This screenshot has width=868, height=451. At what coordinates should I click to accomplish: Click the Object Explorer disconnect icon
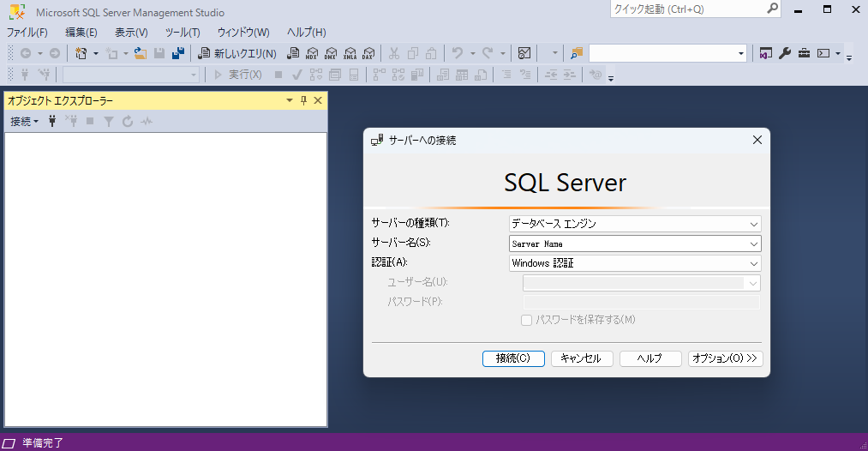(x=71, y=121)
